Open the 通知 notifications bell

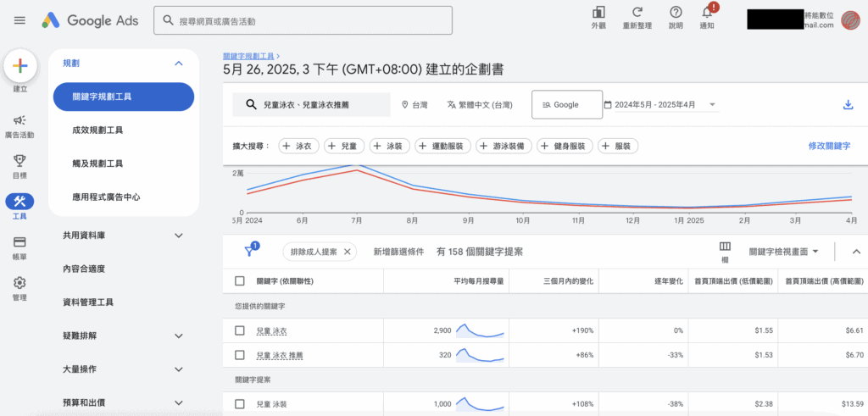click(707, 12)
